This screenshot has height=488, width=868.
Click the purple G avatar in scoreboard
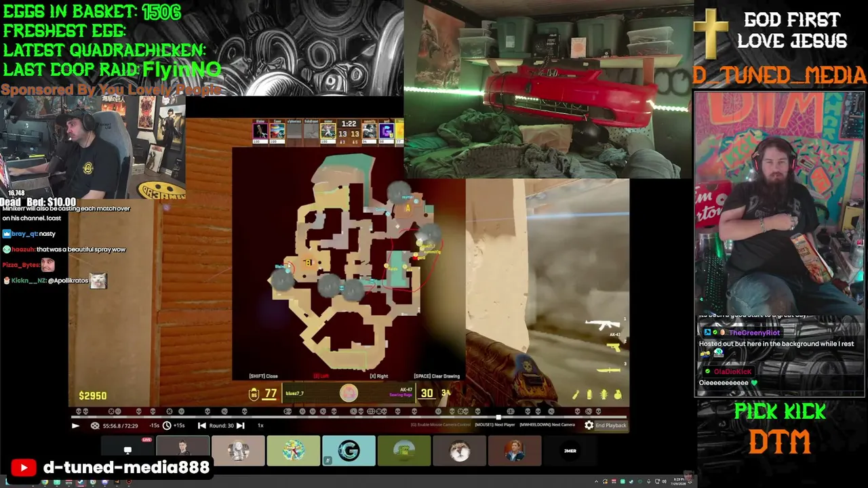(x=386, y=131)
